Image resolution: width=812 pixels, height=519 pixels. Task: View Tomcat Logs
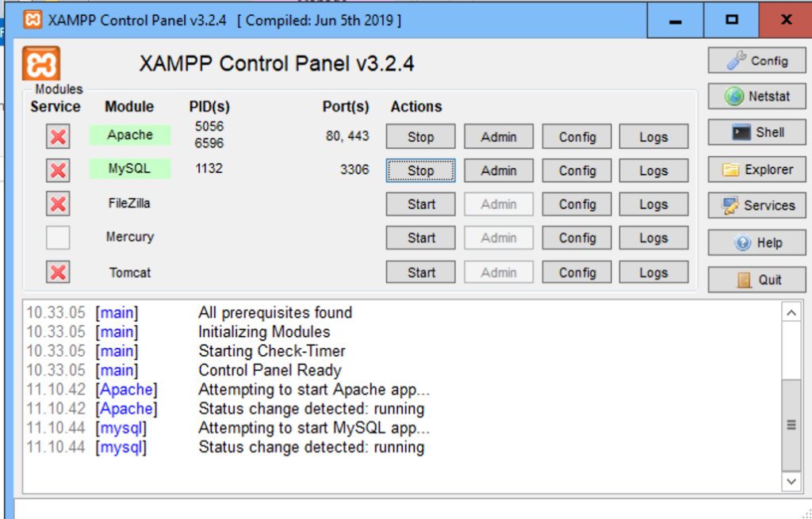point(653,272)
